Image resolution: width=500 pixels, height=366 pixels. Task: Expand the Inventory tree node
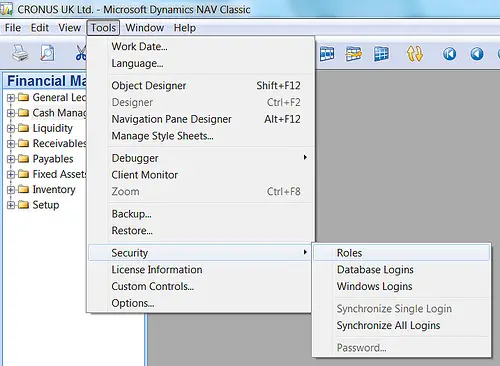pyautogui.click(x=11, y=190)
